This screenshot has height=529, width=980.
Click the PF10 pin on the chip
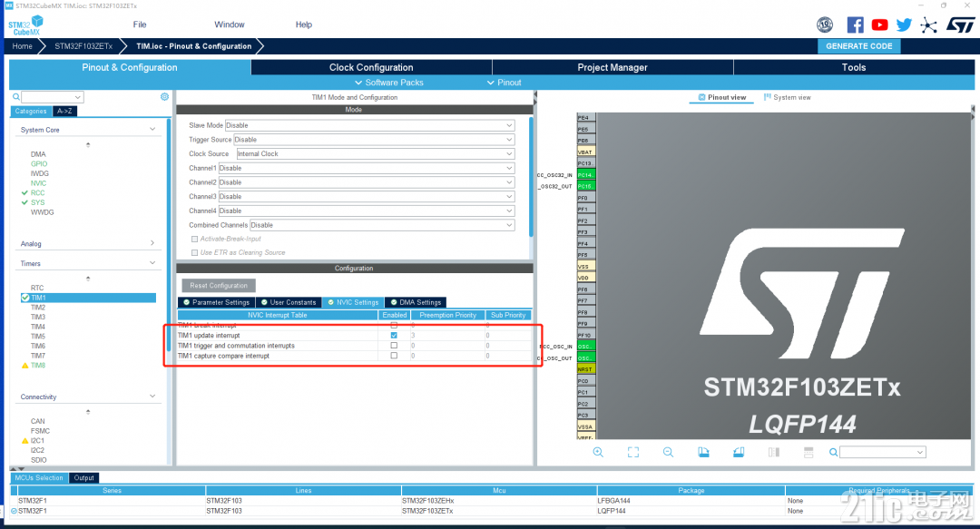point(585,335)
